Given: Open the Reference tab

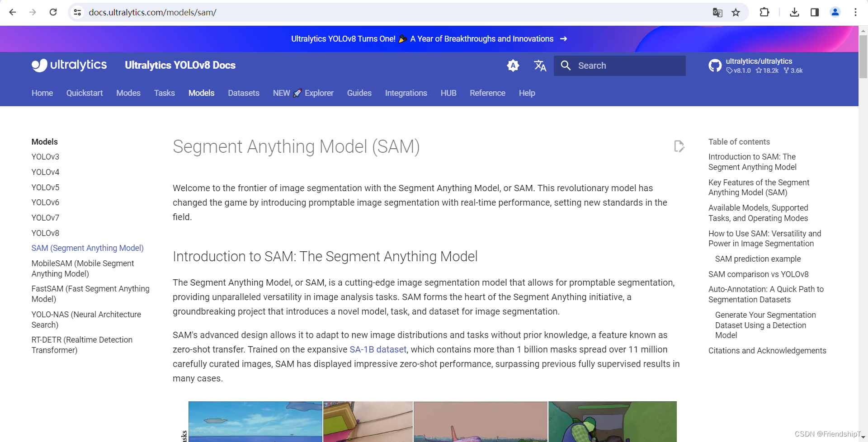Looking at the screenshot, I should click(487, 93).
